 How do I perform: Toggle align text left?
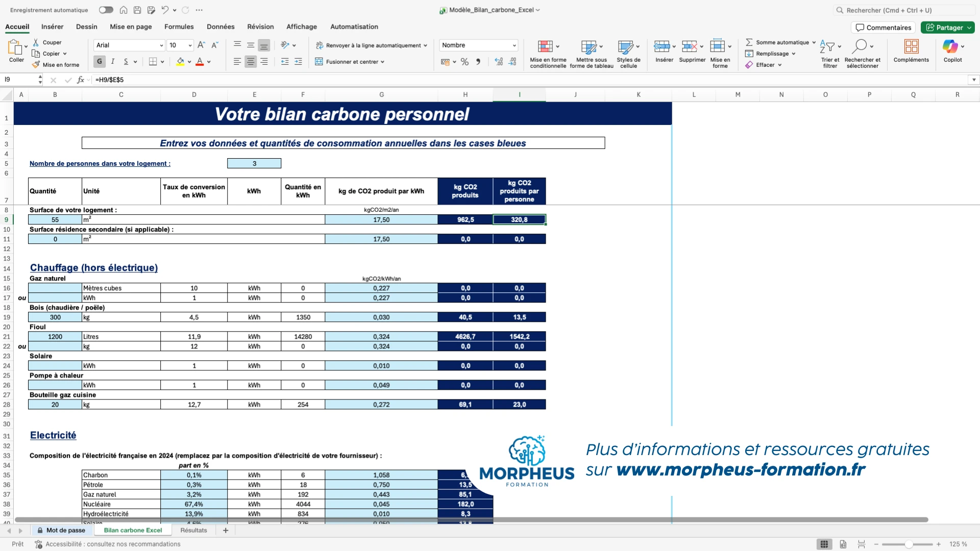click(237, 62)
